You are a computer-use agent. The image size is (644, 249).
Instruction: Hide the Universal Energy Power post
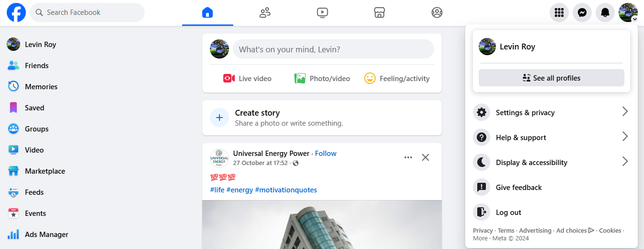425,157
